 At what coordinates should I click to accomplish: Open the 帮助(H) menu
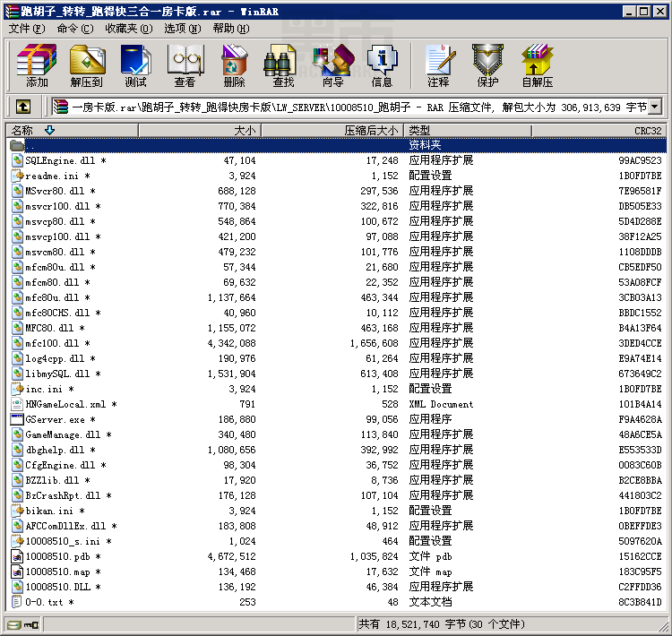[231, 29]
